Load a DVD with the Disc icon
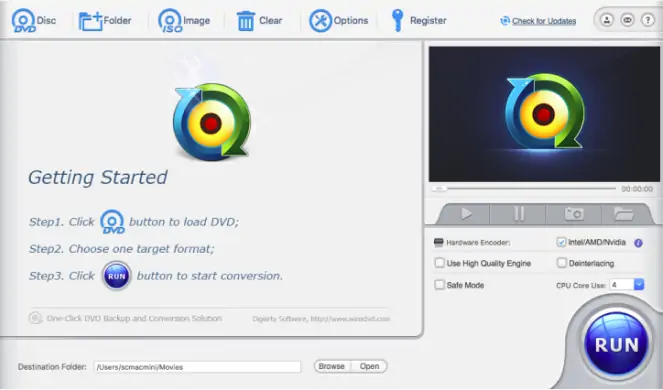Image resolution: width=663 pixels, height=390 pixels. (24, 21)
